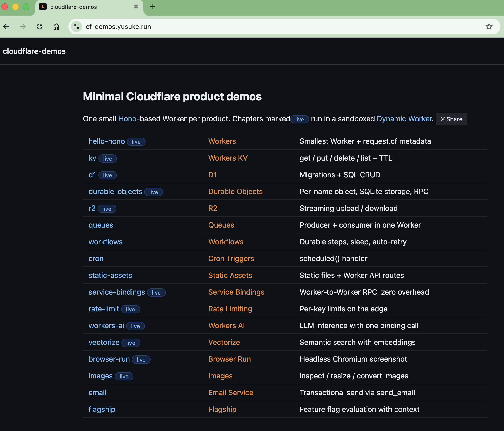Click the live badge beside hello-hono
The image size is (504, 431).
pyautogui.click(x=136, y=142)
